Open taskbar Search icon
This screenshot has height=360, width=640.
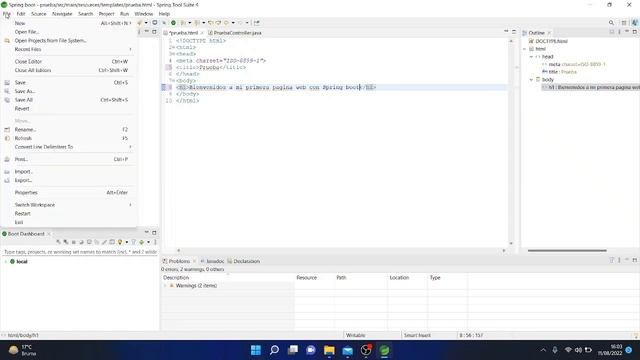coord(274,350)
